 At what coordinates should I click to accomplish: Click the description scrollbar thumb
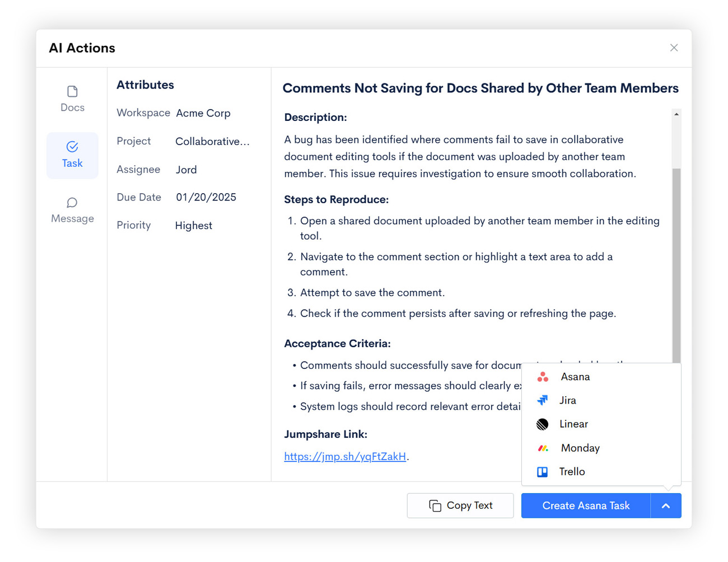[x=676, y=265]
